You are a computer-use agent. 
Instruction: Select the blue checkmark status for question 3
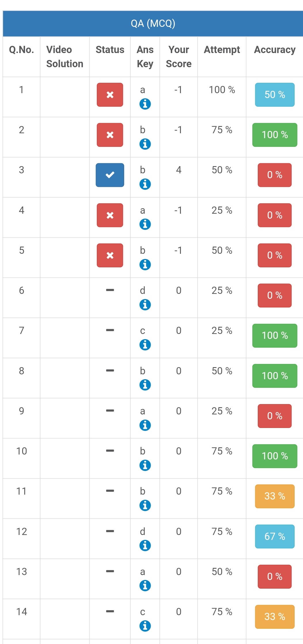click(110, 175)
